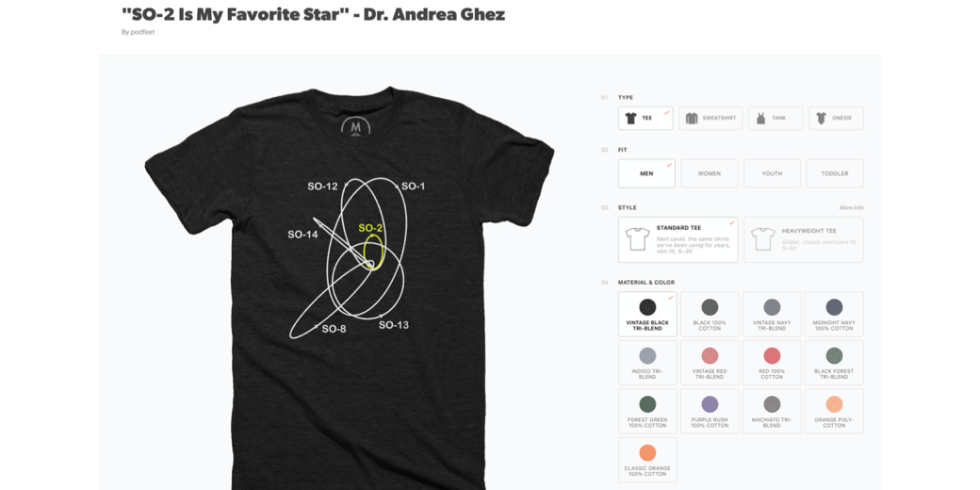Choose the Youth fit option
The height and width of the screenshot is (490, 980).
pyautogui.click(x=772, y=173)
